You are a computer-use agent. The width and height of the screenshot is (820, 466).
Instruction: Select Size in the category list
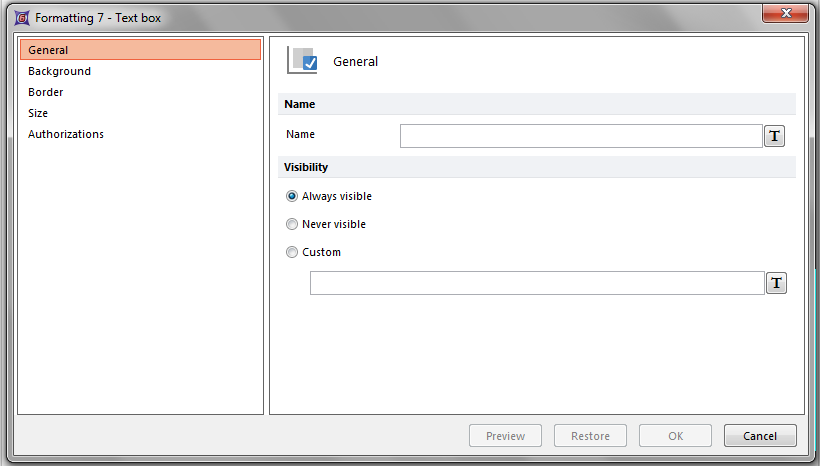point(38,113)
